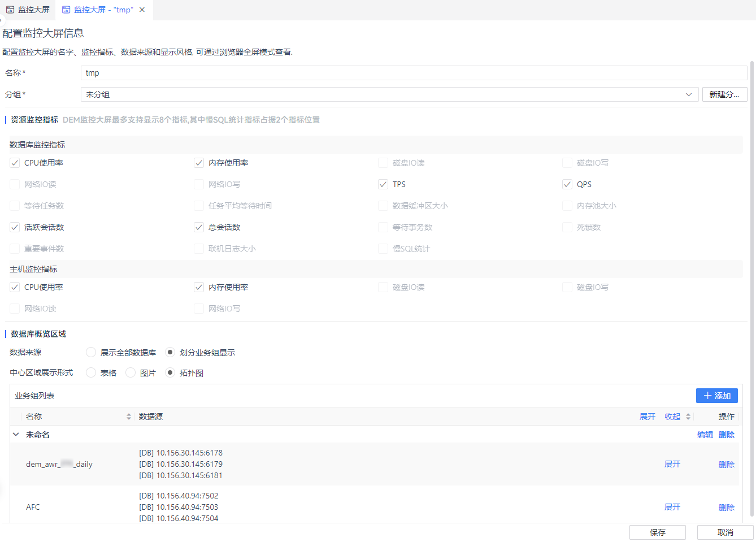
Task: Click 编辑 for 未命名 group
Action: pyautogui.click(x=705, y=435)
